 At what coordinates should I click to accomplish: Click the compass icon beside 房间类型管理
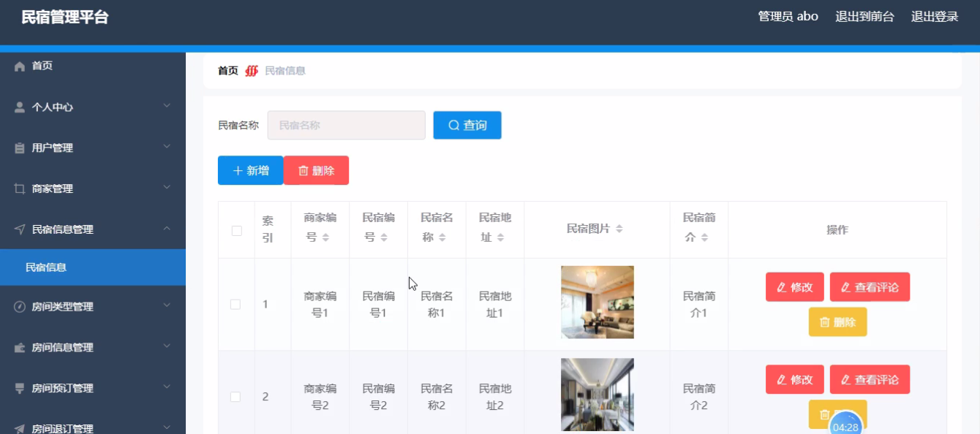tap(20, 307)
